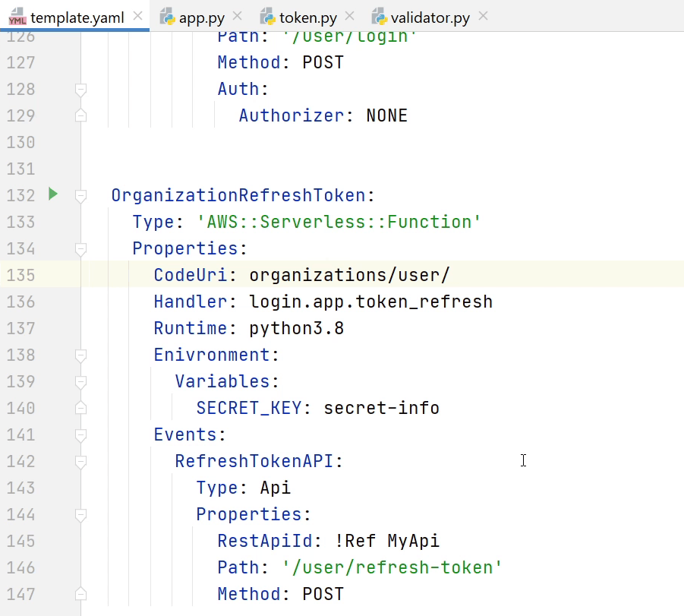Collapse the RefreshTokenAPI block fold arrow
The image size is (684, 616).
click(80, 461)
